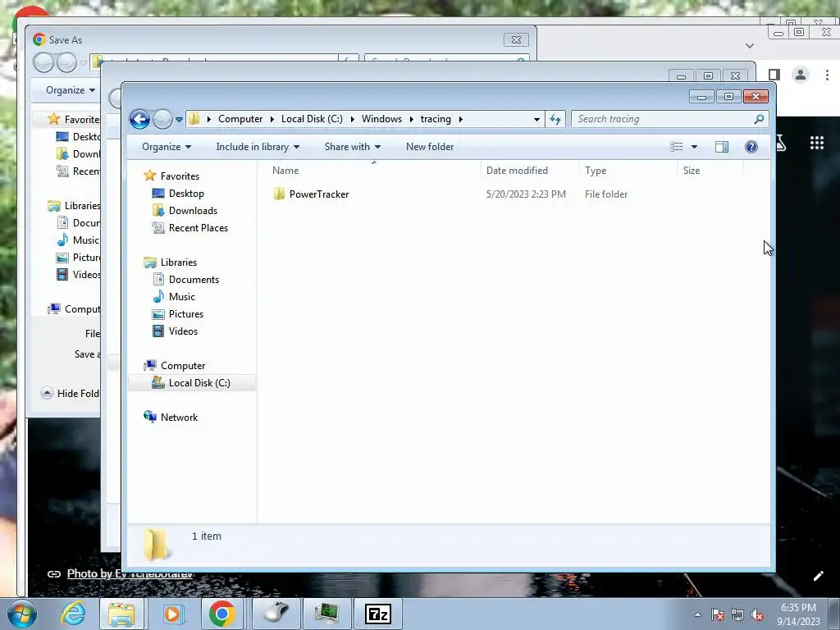This screenshot has width=840, height=630.
Task: Select the PowerTracker folder
Action: pos(319,194)
